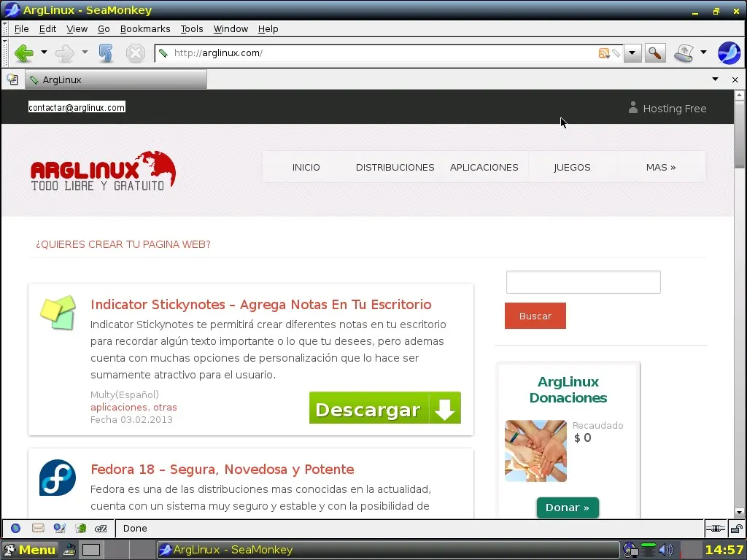Open ChatZilla from status bar icon
This screenshot has width=747, height=560.
point(101,528)
